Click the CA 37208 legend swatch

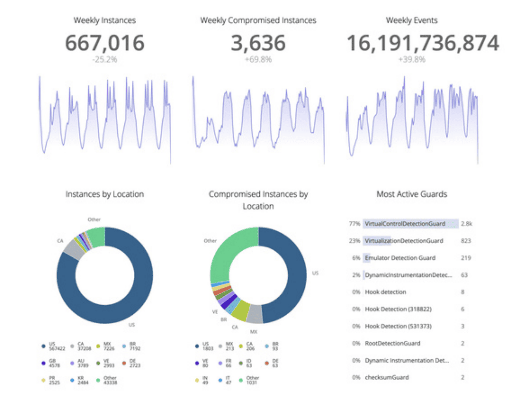point(72,346)
